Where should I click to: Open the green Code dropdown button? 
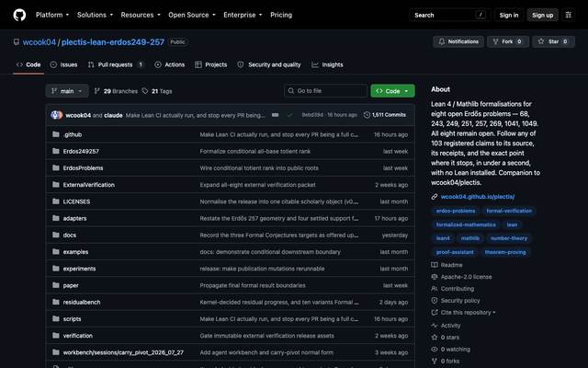pyautogui.click(x=392, y=91)
